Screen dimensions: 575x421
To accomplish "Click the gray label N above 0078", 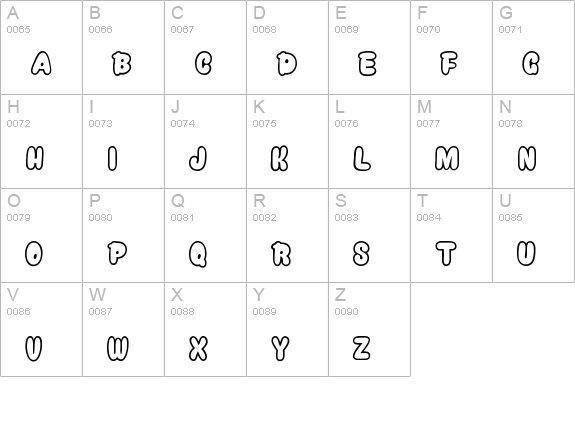I will [x=505, y=107].
